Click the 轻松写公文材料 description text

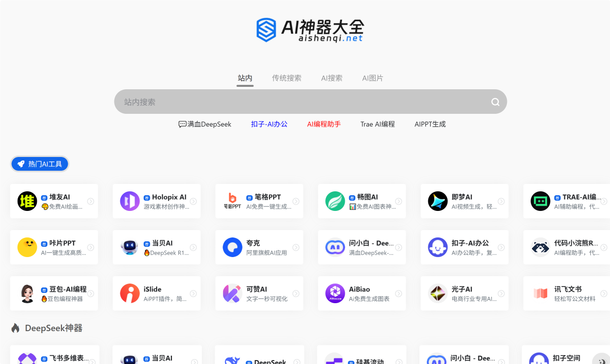click(575, 299)
